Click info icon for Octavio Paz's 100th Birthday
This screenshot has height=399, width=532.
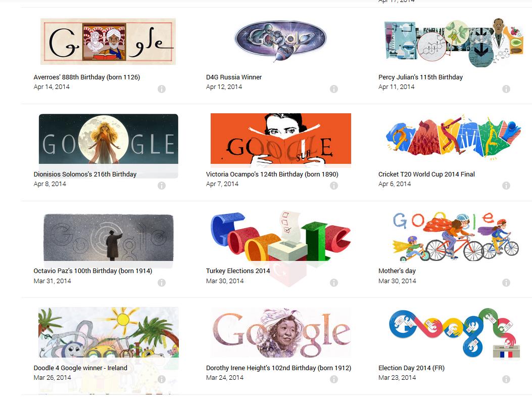pyautogui.click(x=162, y=283)
